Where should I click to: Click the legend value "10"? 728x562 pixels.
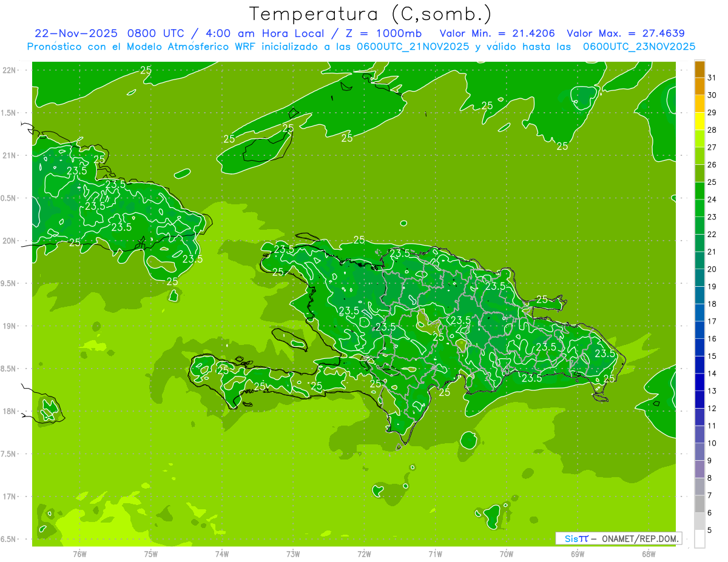(x=712, y=443)
